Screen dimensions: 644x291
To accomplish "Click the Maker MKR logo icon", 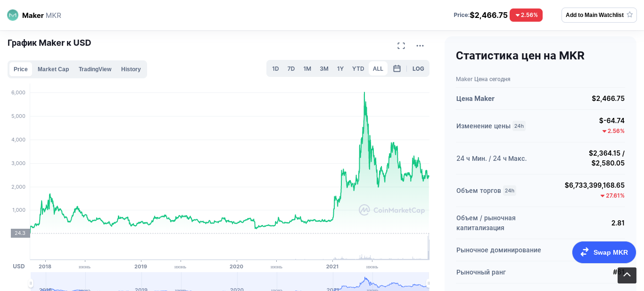I will (x=13, y=15).
